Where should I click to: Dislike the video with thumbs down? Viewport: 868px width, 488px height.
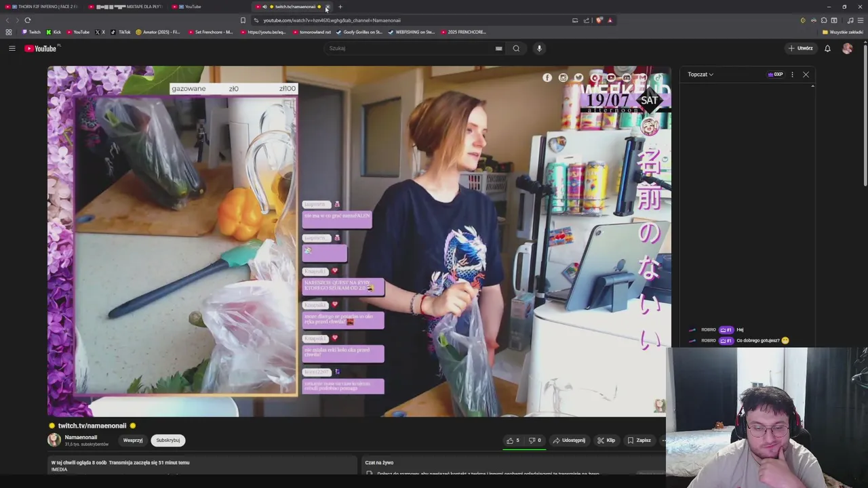(x=534, y=441)
